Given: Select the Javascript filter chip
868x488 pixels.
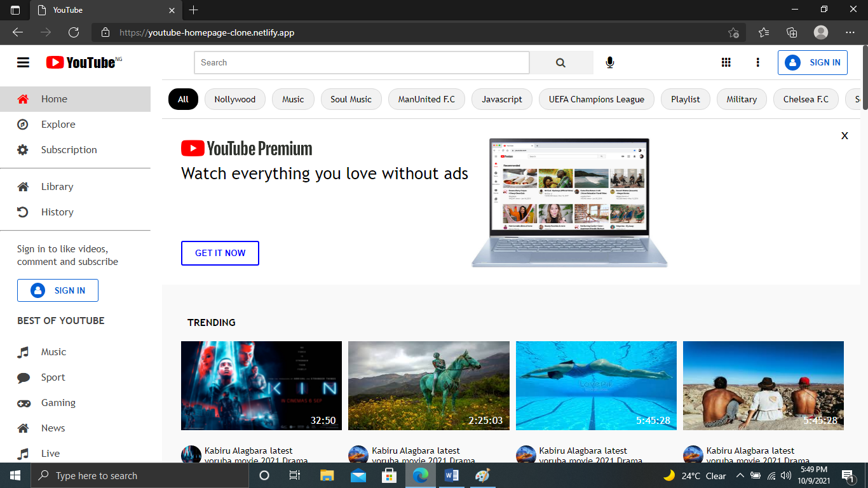Looking at the screenshot, I should (502, 99).
